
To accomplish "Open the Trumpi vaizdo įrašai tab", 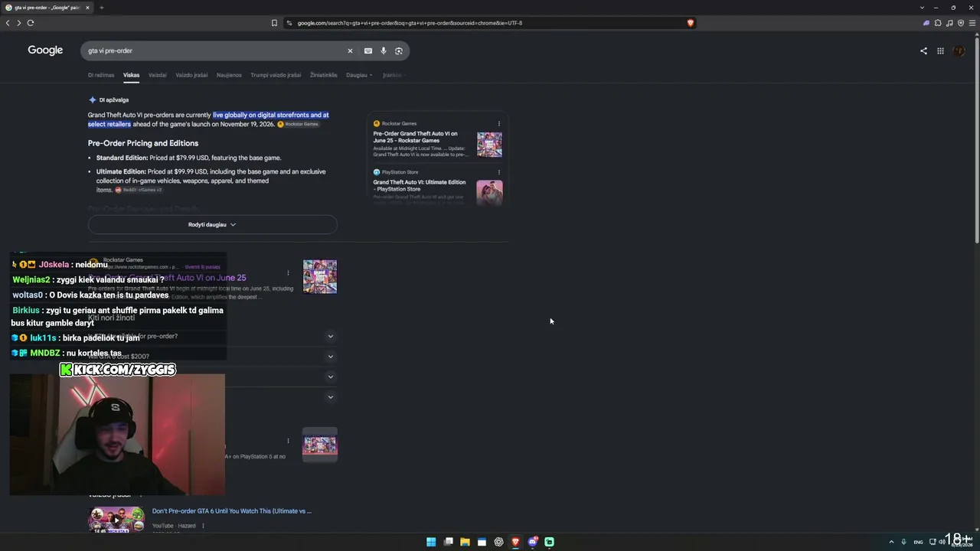I will click(276, 75).
